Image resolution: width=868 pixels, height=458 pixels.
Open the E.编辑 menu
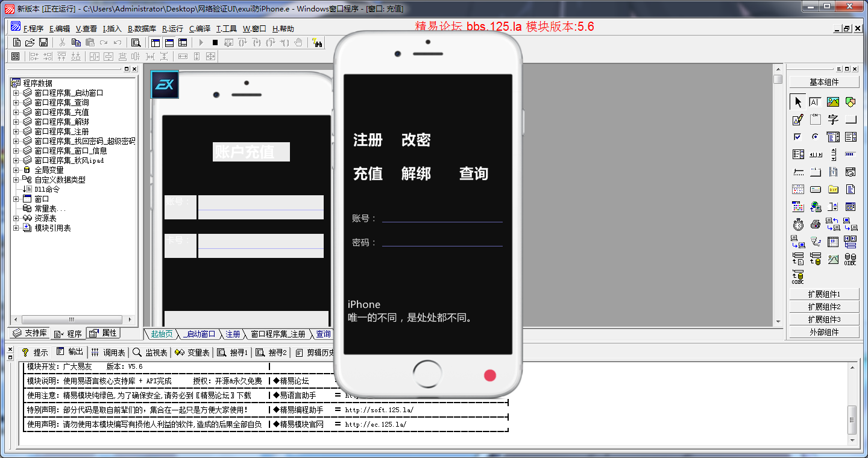(59, 28)
